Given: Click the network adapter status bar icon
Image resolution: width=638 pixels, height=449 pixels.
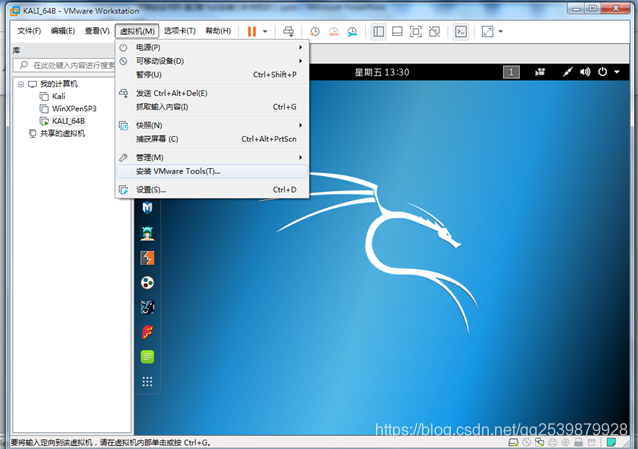Looking at the screenshot, I should click(x=540, y=442).
